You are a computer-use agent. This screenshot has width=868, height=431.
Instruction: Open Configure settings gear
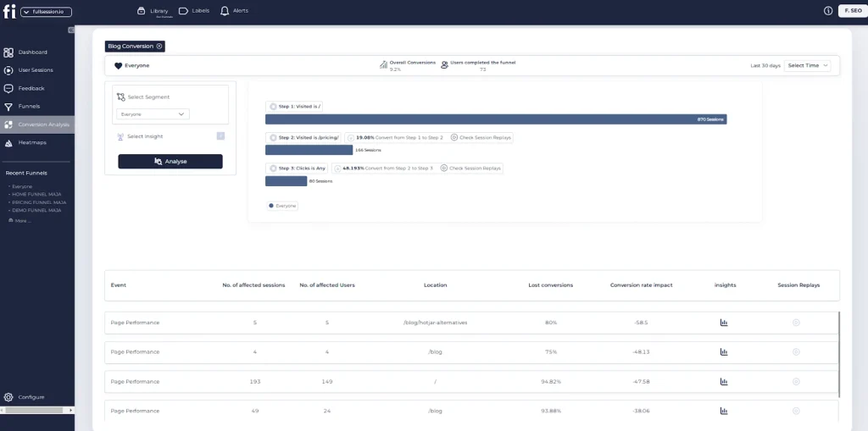[8, 397]
